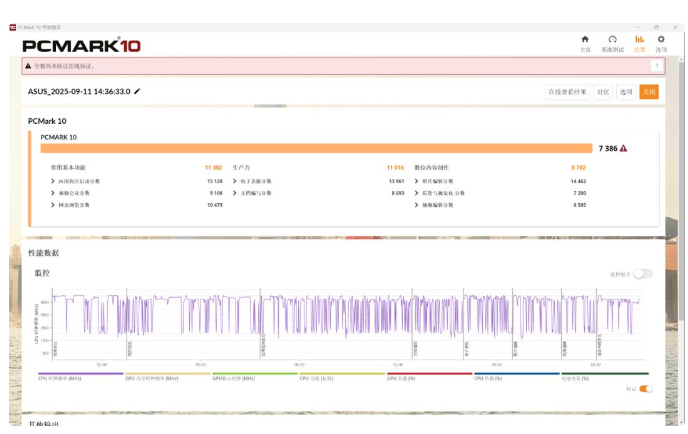Click the 对比 (compare) button

[x=603, y=92]
